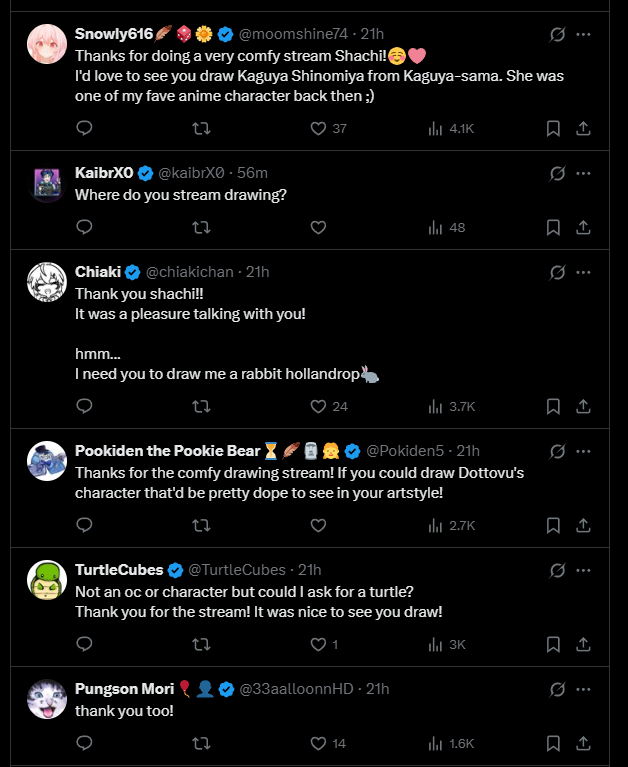628x767 pixels.
Task: Open more menu on KaibrX0's tweet
Action: [584, 172]
